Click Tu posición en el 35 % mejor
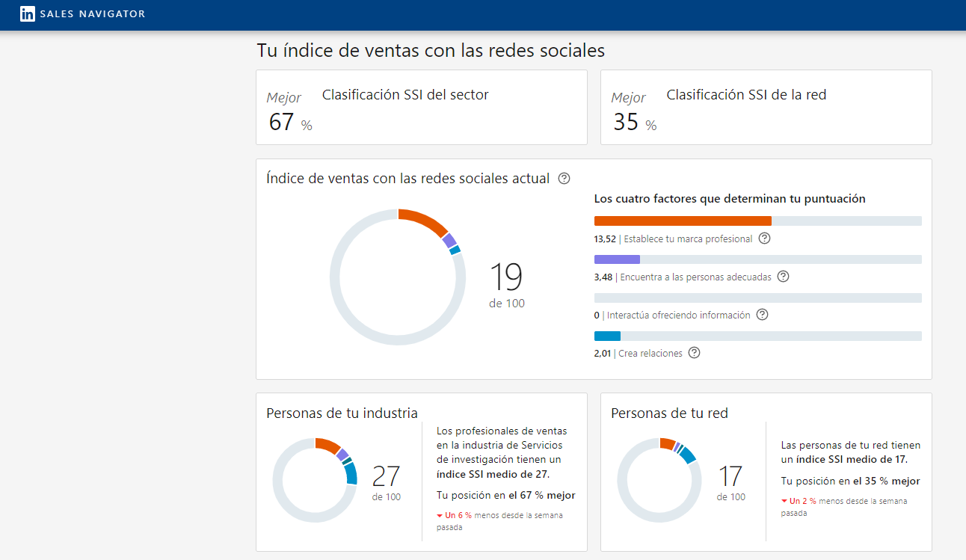Screen dimensions: 966x560 [x=850, y=481]
